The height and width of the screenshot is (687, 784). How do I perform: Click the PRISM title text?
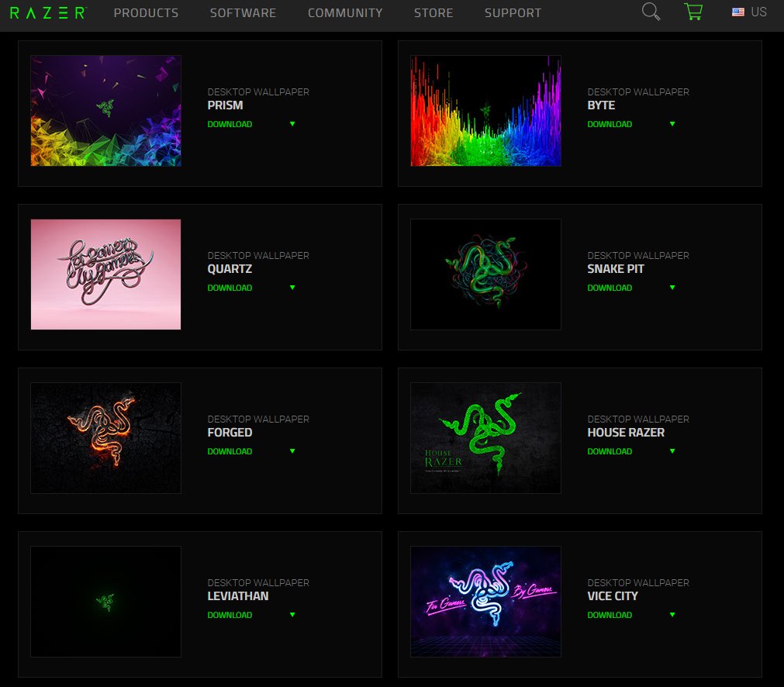tap(225, 105)
